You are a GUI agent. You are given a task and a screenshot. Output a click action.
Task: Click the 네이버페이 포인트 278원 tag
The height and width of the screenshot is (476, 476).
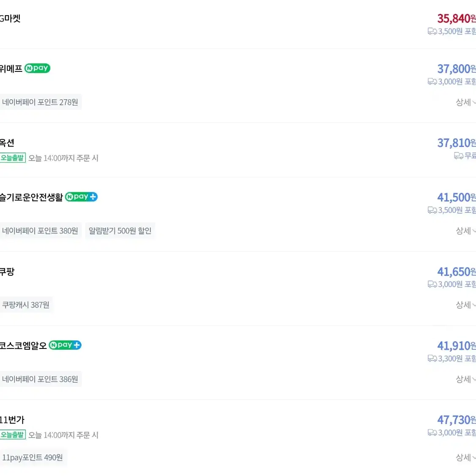(x=40, y=102)
